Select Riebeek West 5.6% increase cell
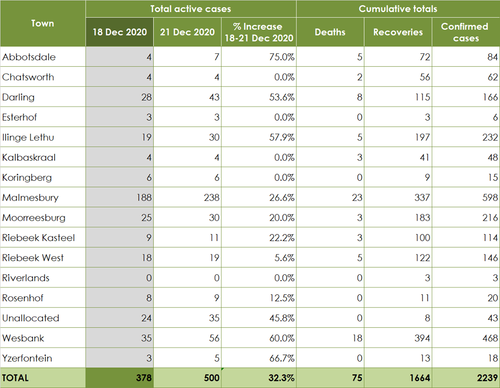 coord(259,258)
